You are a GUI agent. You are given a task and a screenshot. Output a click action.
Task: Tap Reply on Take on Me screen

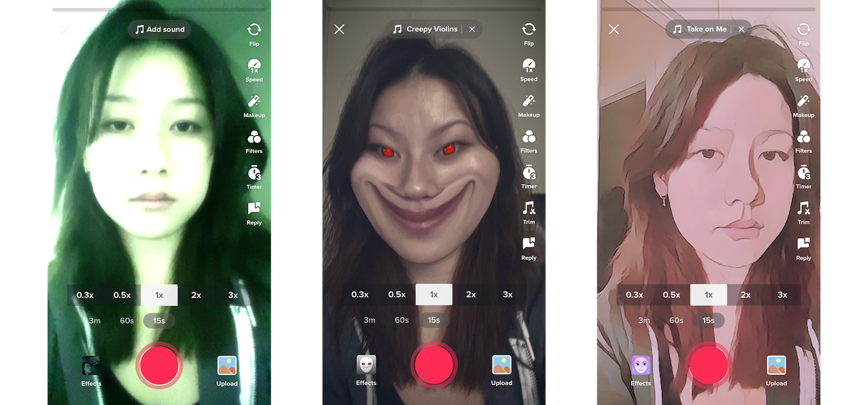click(804, 244)
